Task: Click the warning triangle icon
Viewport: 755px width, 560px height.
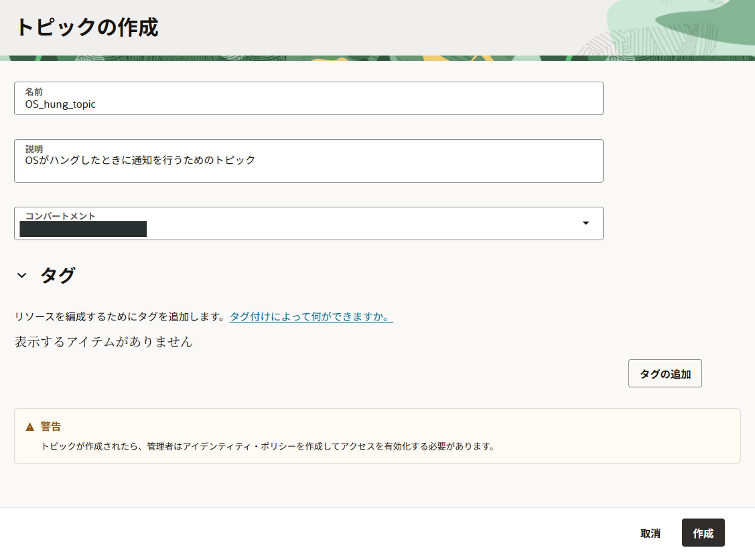Action: tap(30, 427)
